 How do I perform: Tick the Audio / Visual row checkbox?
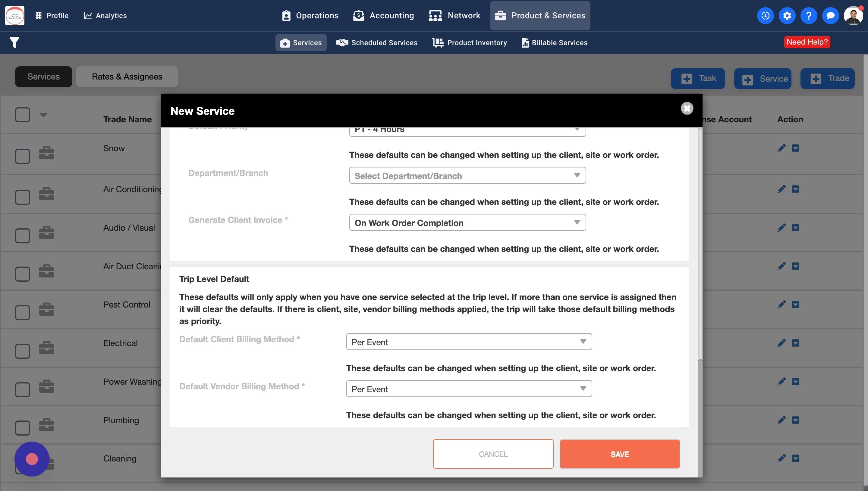[23, 235]
